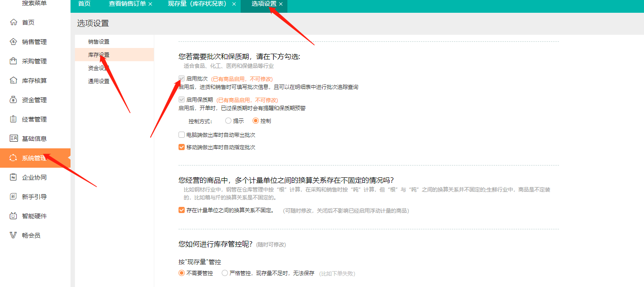Viewport: 644px width, 287px height.
Task: Click the 基础信息 icon in sidebar
Action: pos(13,139)
